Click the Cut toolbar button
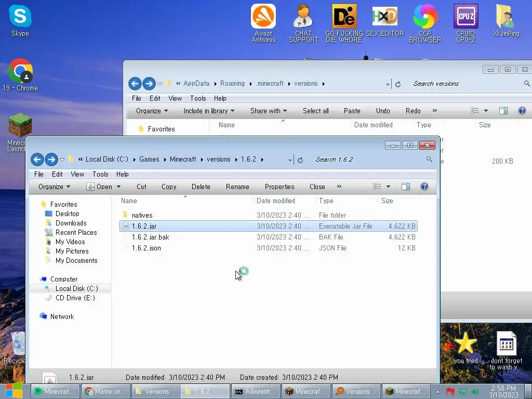 tap(141, 187)
